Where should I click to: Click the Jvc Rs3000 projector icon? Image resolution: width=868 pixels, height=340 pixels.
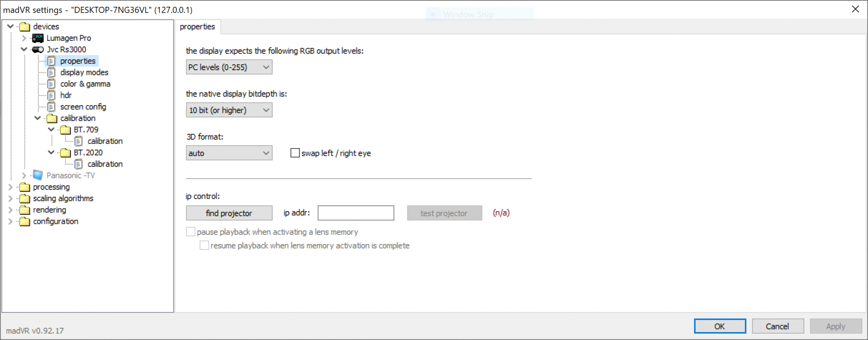tap(38, 49)
